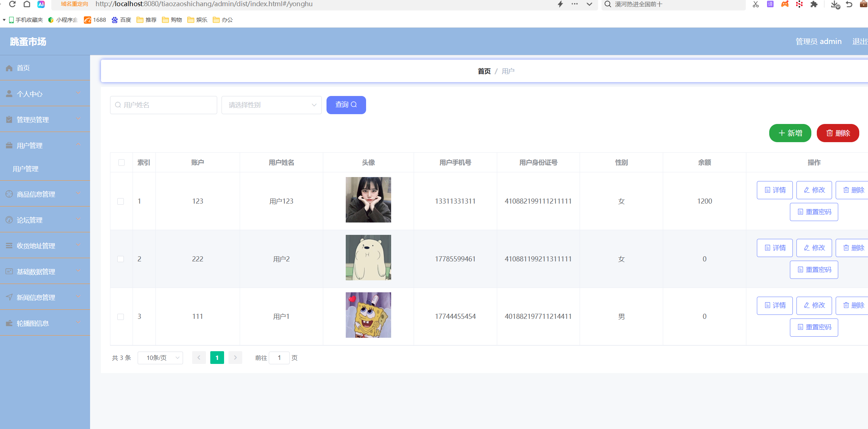Open the downloads icon in browser toolbar

click(x=835, y=4)
